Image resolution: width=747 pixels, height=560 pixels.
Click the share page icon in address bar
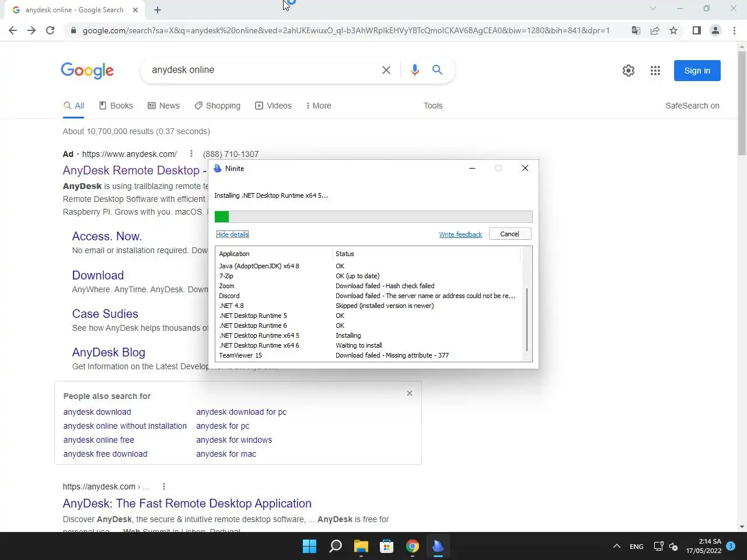(x=655, y=30)
